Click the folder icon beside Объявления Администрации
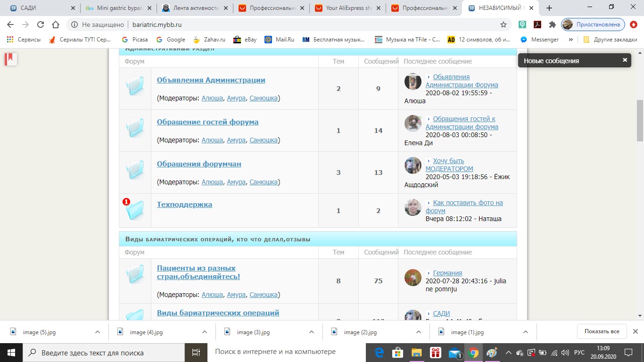 [x=135, y=87]
